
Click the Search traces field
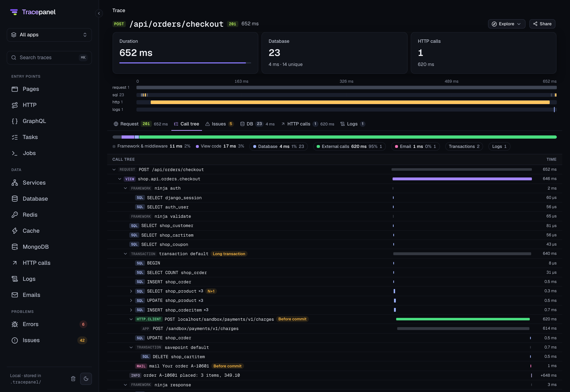pos(49,58)
